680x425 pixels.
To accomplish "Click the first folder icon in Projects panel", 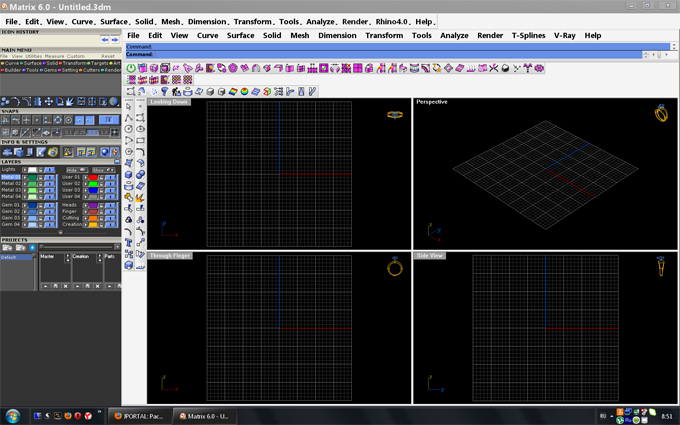I will (7, 248).
